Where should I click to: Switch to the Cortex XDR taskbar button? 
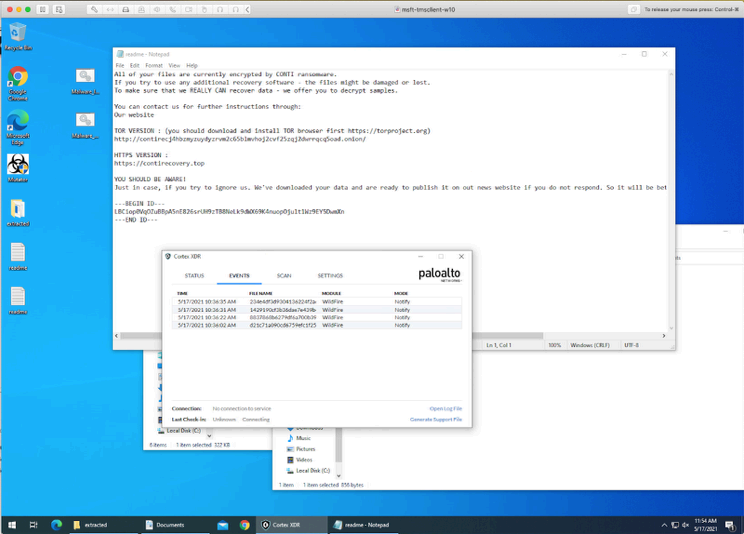pyautogui.click(x=292, y=525)
